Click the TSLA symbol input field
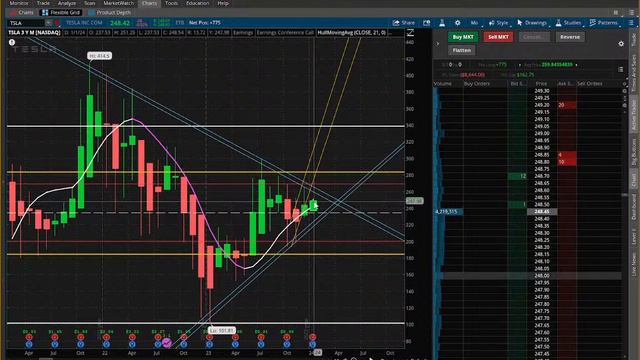 25,23
